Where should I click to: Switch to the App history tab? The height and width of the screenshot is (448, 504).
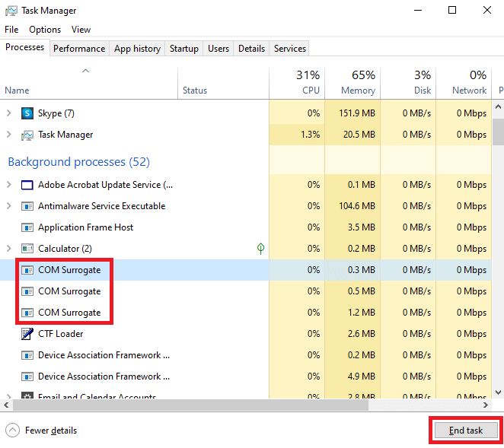point(137,49)
